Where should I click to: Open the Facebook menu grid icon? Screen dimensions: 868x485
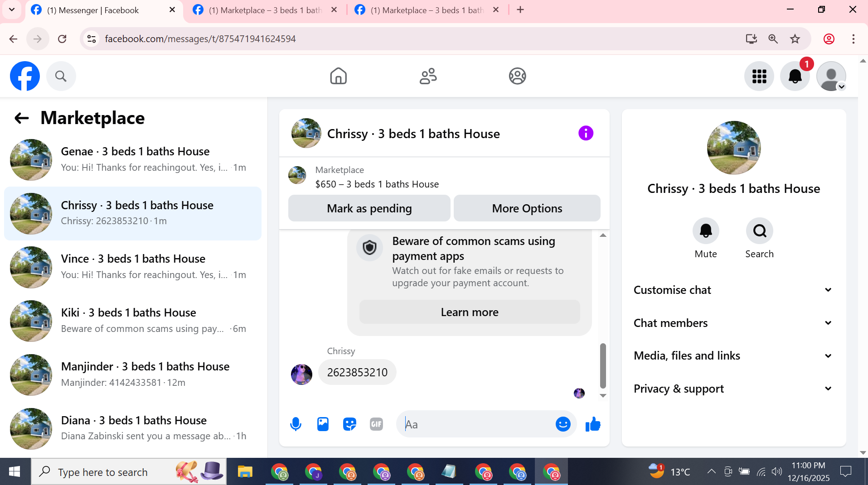coord(759,76)
